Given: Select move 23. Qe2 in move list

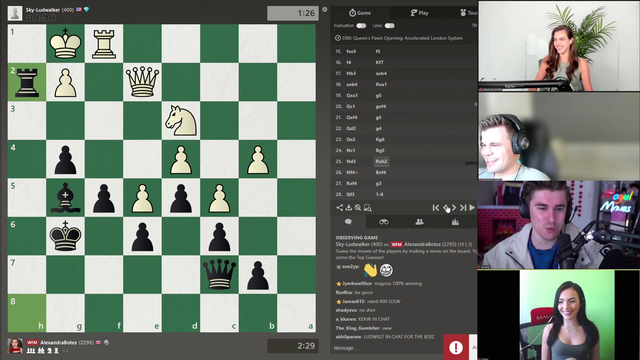Looking at the screenshot, I should tap(351, 139).
